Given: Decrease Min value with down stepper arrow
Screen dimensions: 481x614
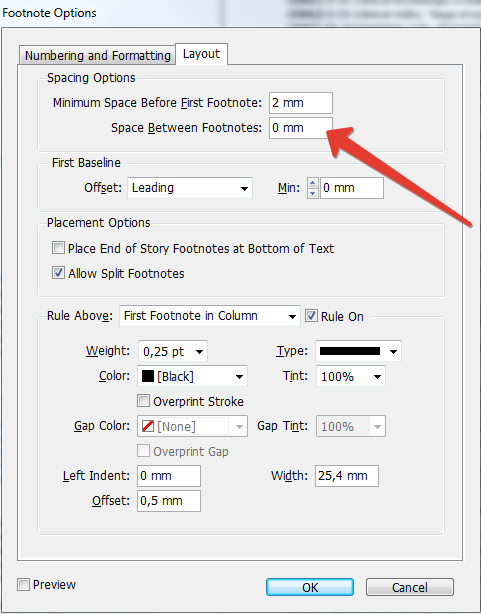Looking at the screenshot, I should tap(312, 193).
